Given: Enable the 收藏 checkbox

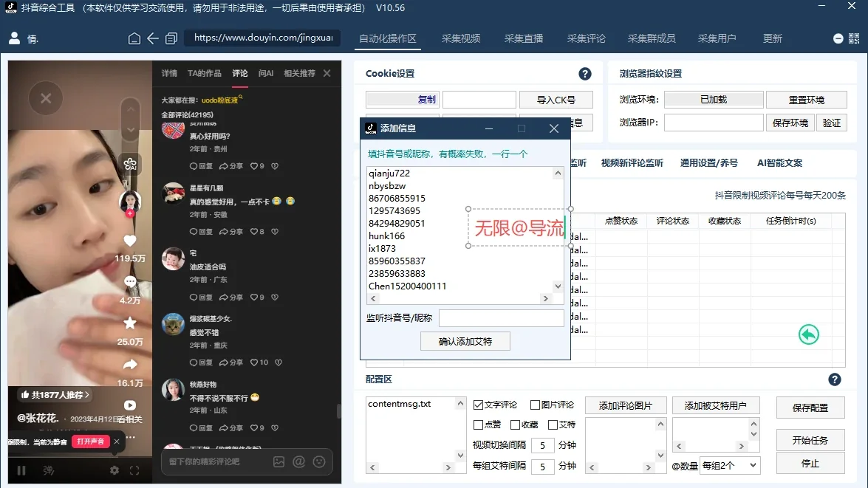Looking at the screenshot, I should click(516, 425).
